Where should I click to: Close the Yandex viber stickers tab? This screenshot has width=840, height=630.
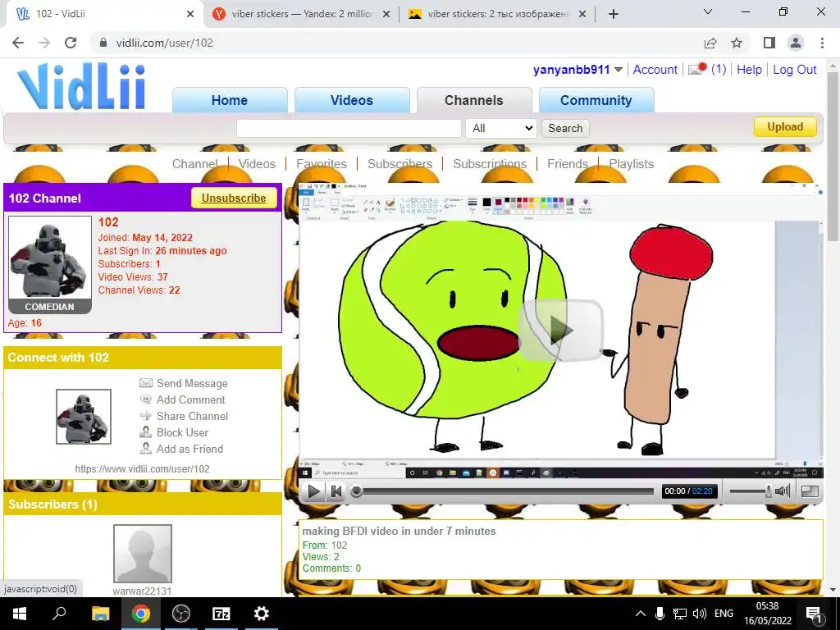386,15
